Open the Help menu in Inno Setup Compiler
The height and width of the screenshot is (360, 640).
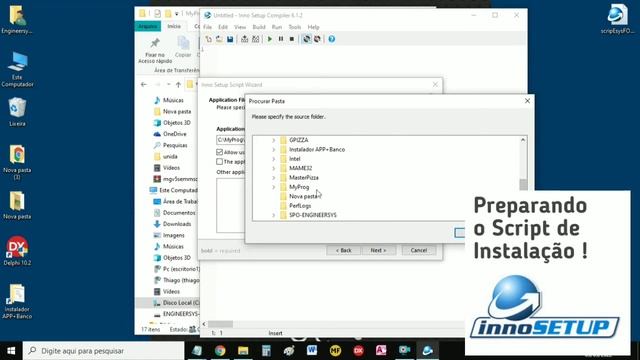(x=313, y=27)
